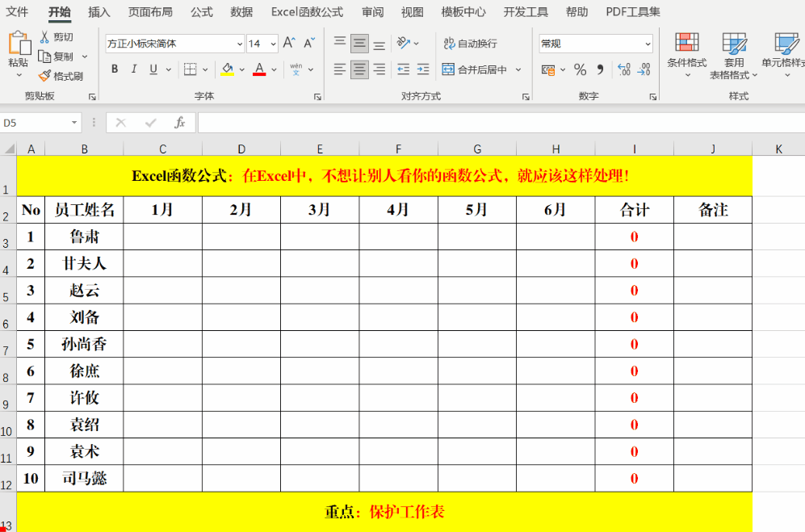Click the Select All corner triangle

(9, 149)
